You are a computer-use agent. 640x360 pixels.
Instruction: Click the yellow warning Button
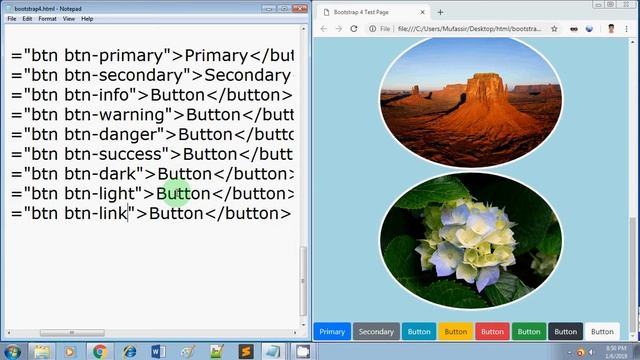pos(456,331)
